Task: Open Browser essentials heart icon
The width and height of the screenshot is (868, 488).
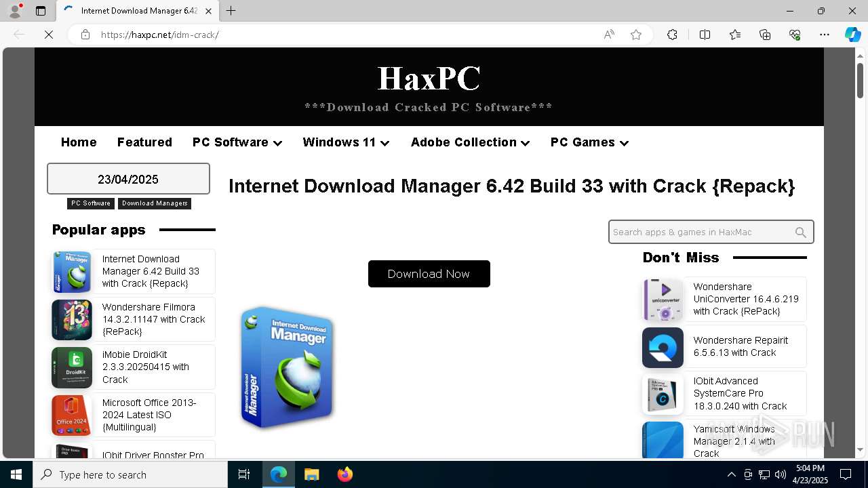Action: [x=795, y=35]
